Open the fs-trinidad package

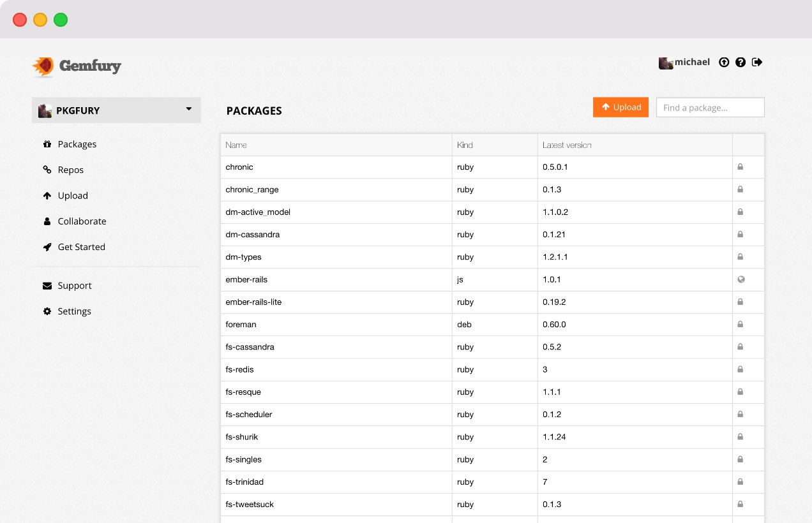pos(244,482)
